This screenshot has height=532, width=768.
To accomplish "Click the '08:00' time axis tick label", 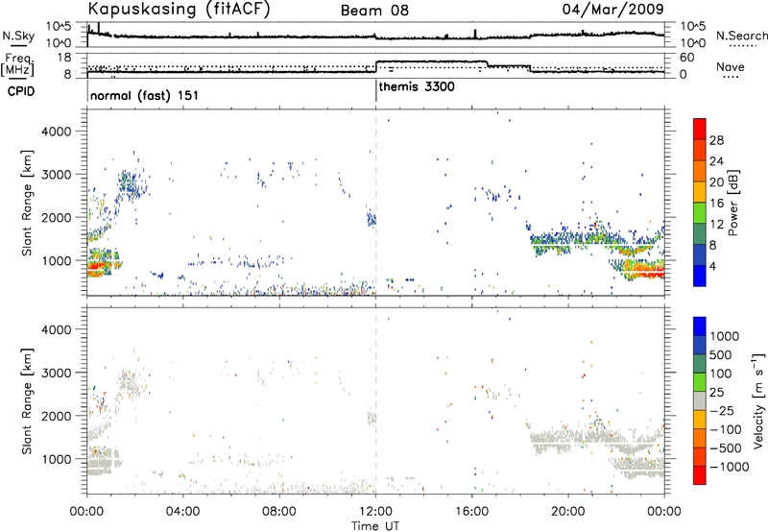I will click(279, 512).
